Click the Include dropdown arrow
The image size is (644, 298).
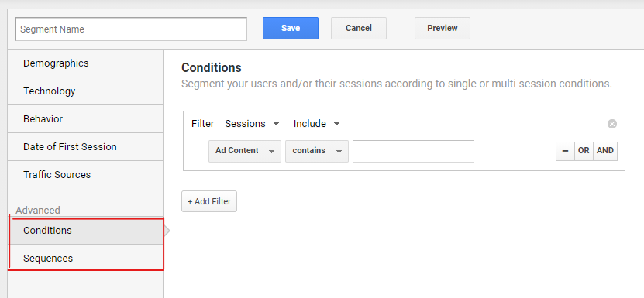[x=337, y=124]
